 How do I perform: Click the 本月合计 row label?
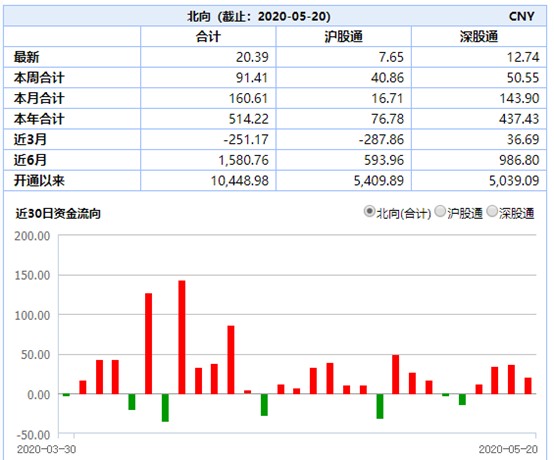coord(39,98)
